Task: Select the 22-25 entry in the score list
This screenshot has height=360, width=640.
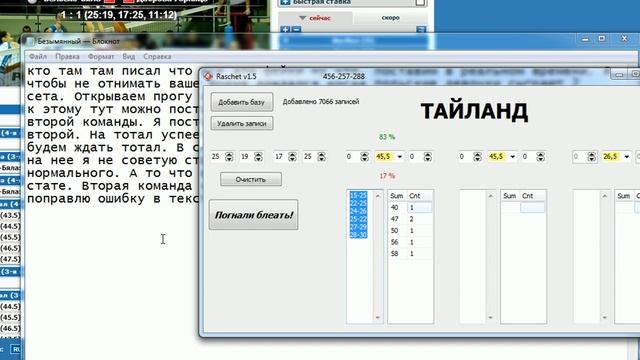Action: coord(358,203)
